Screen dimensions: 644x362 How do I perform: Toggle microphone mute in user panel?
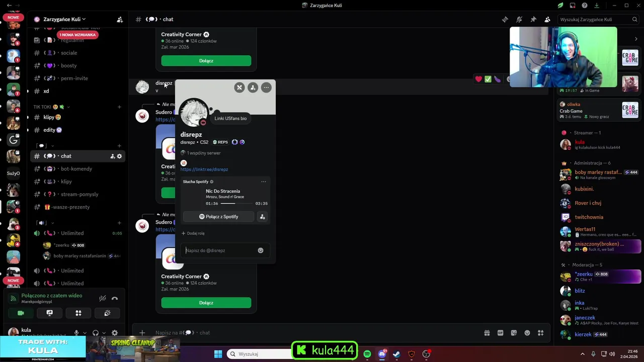[76, 333]
